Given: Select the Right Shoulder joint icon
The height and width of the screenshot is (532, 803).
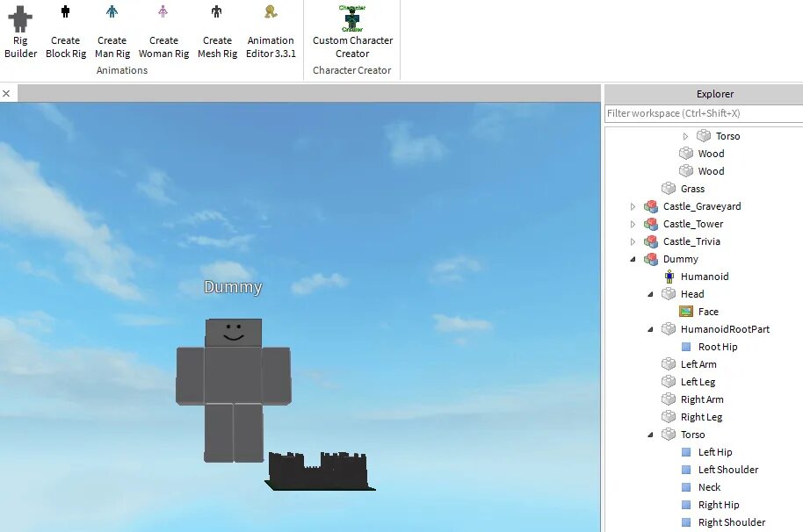Looking at the screenshot, I should [686, 522].
